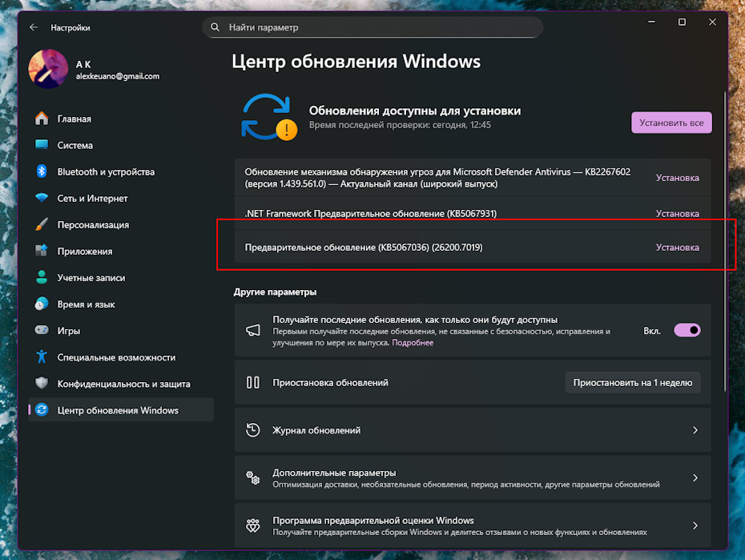The image size is (745, 560).
Task: Click the Bluetooth и устройства icon
Action: (42, 171)
